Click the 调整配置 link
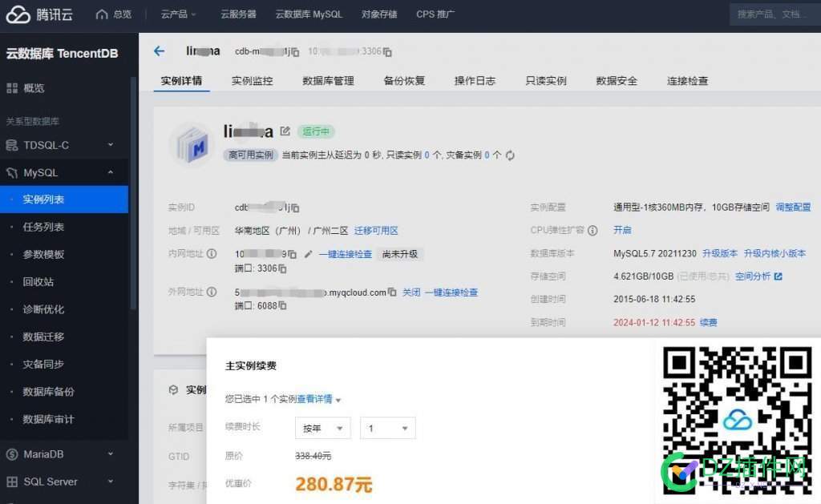Viewport: 821px width, 504px height. point(793,208)
